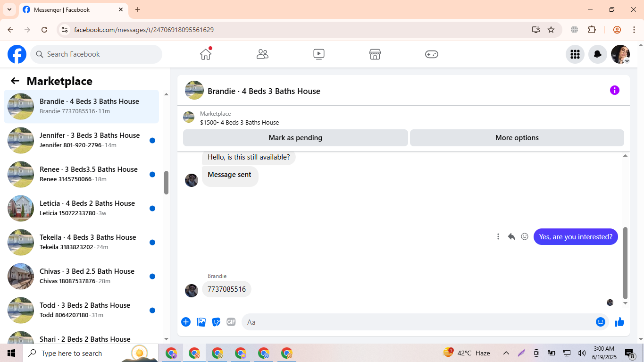Viewport: 644px width, 362px height.
Task: Open the Facebook menu grid icon
Action: [575, 54]
